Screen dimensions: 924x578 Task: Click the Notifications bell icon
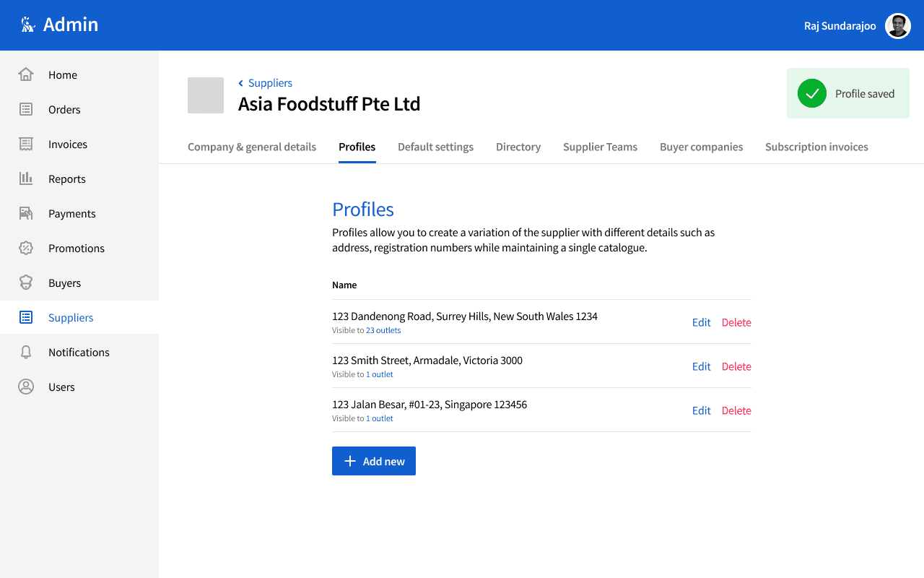pyautogui.click(x=26, y=352)
